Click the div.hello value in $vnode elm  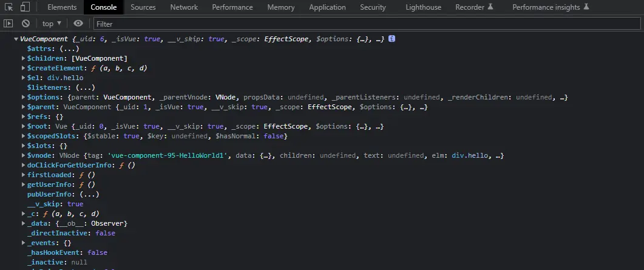470,155
